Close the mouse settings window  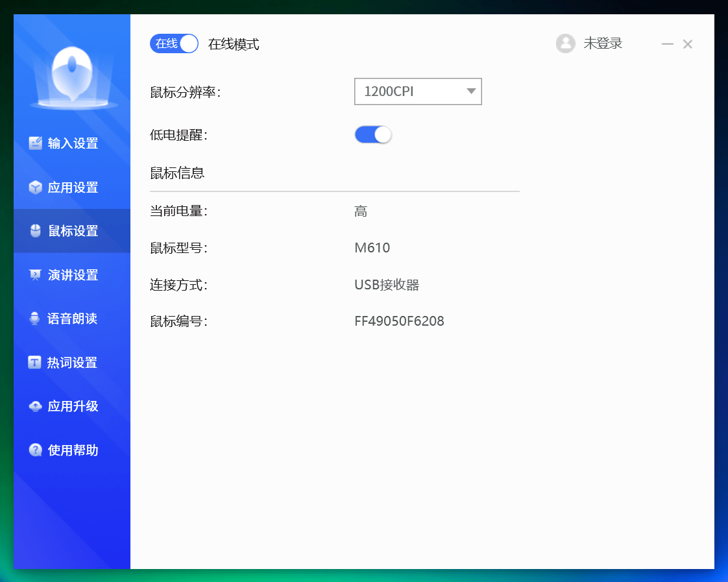tap(688, 44)
